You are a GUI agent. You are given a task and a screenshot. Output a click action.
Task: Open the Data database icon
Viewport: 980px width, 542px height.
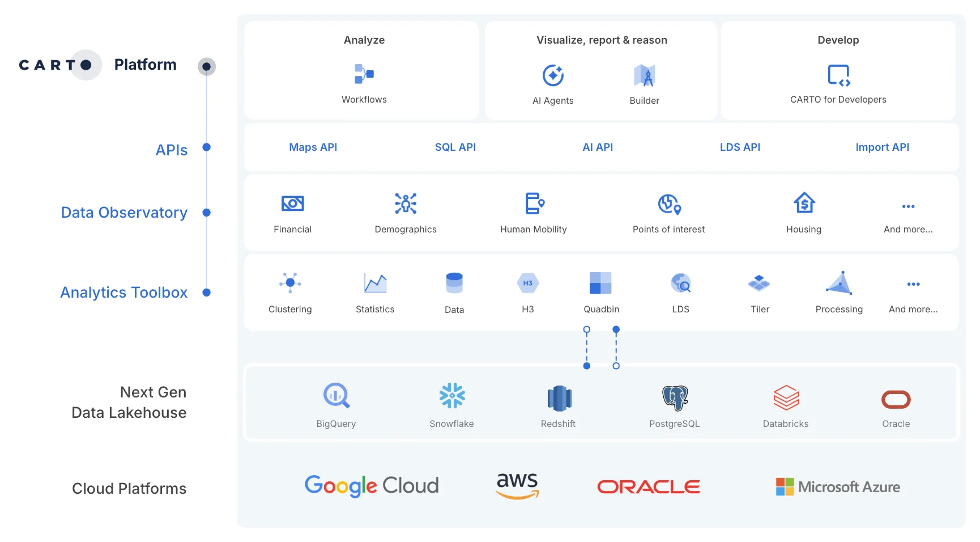(454, 283)
